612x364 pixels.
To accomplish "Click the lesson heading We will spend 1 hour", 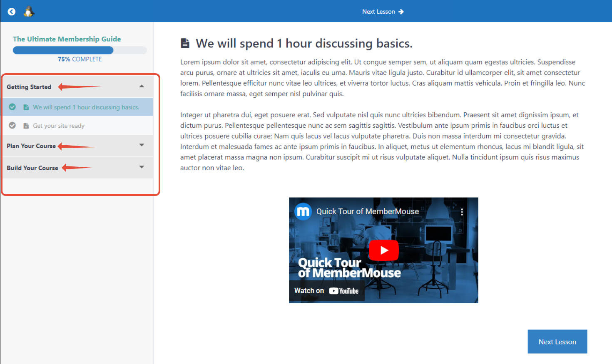I will click(x=304, y=43).
